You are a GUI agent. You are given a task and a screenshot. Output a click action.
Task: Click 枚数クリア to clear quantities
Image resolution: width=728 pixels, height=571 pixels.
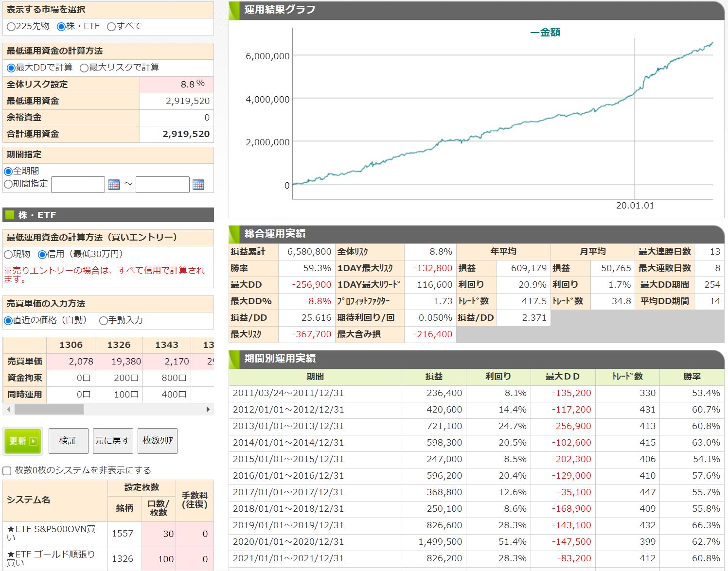point(158,441)
